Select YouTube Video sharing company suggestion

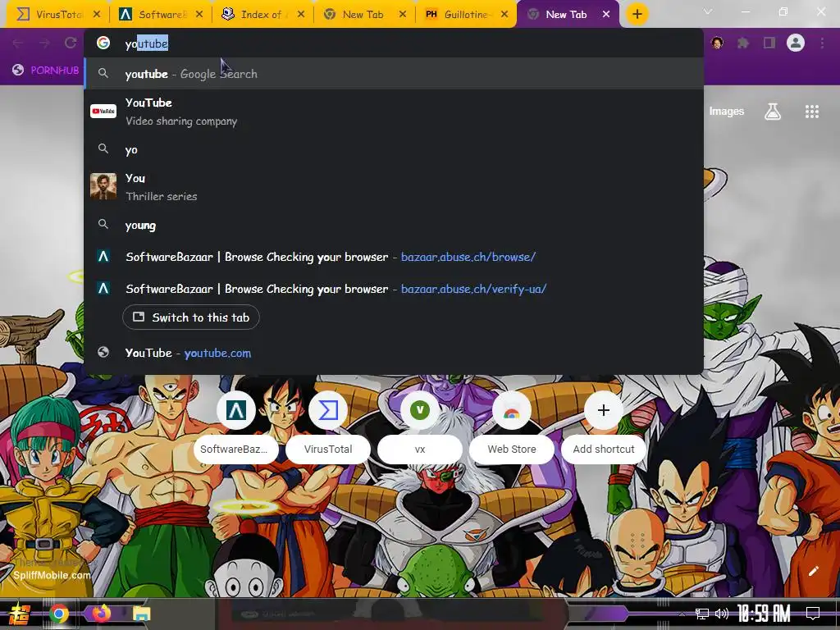click(x=393, y=112)
